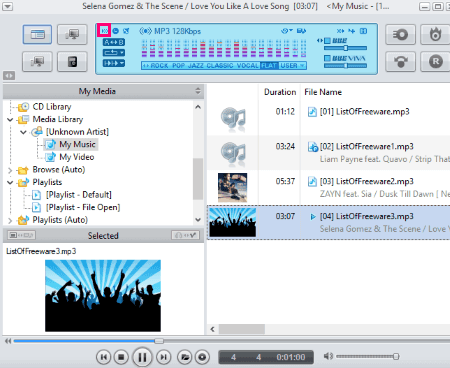Click the volume speaker icon to mute
Screen dimensions: 450x368
pyautogui.click(x=328, y=356)
